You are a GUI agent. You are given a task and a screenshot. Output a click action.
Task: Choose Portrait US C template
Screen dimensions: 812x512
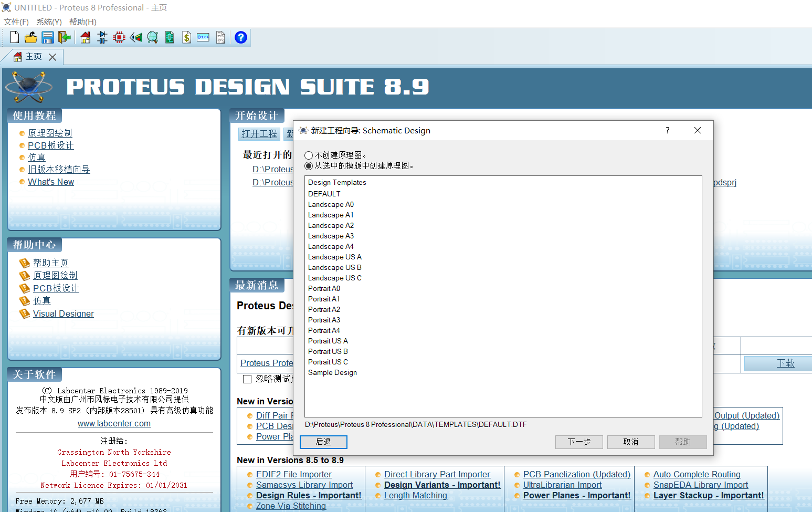coord(328,362)
